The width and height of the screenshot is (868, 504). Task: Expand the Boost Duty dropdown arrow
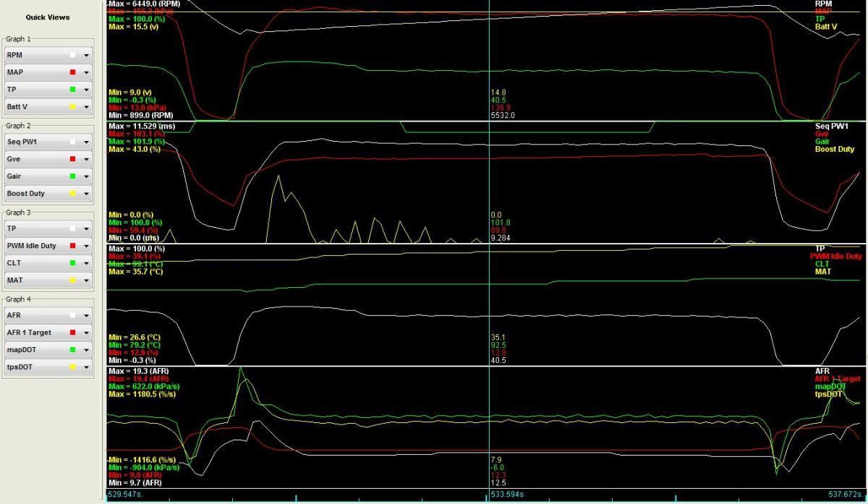tap(86, 194)
